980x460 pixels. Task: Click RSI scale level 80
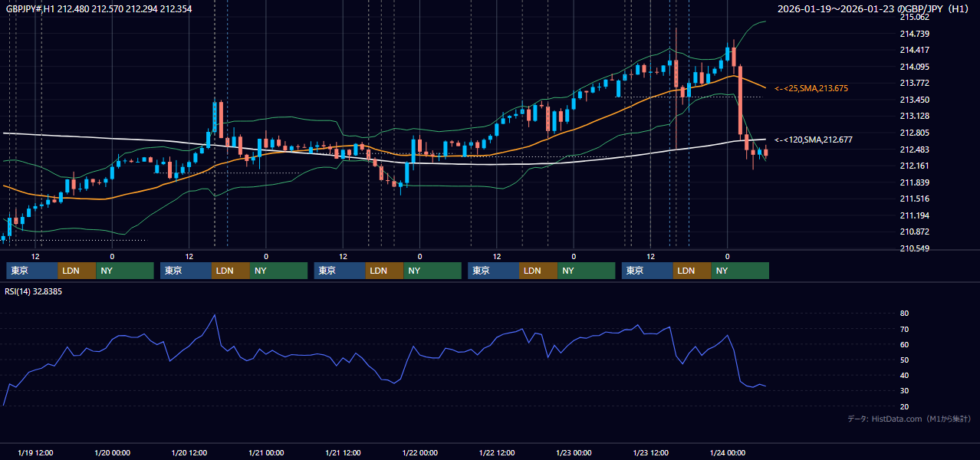point(905,314)
